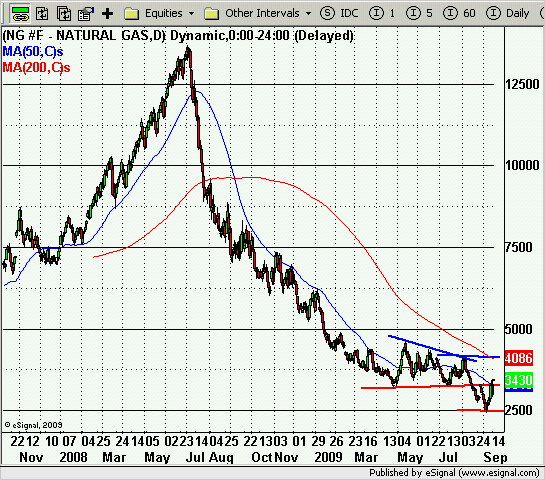
Task: Switch to the 1 minute interval
Action: [x=382, y=13]
